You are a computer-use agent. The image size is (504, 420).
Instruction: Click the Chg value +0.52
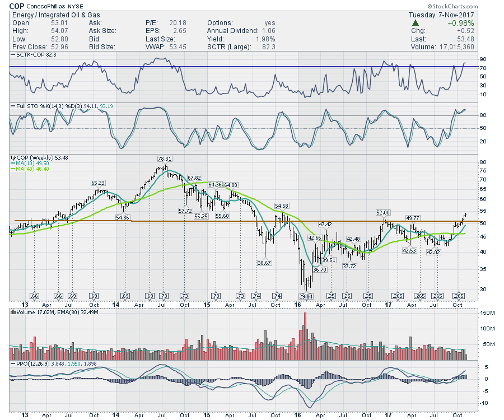pos(465,31)
